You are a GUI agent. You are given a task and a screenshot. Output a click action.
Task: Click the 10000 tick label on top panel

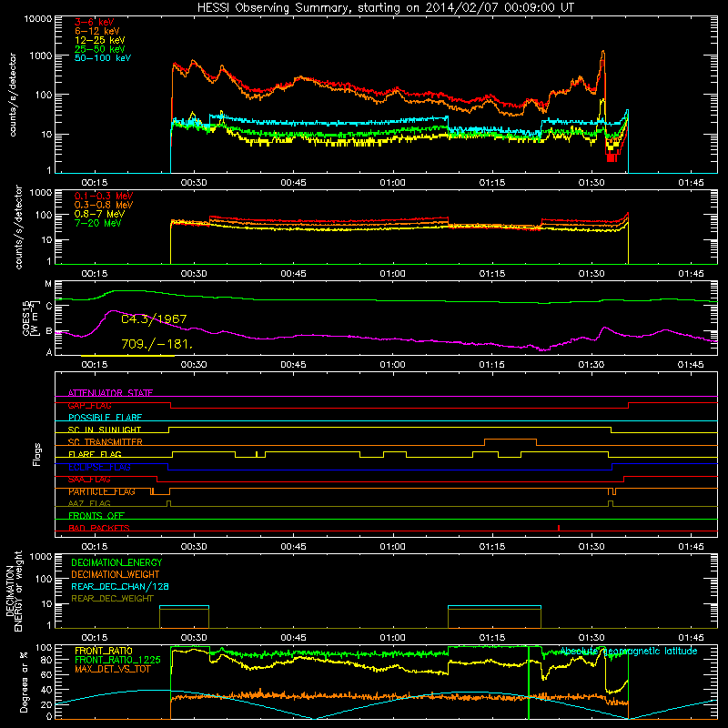[37, 18]
